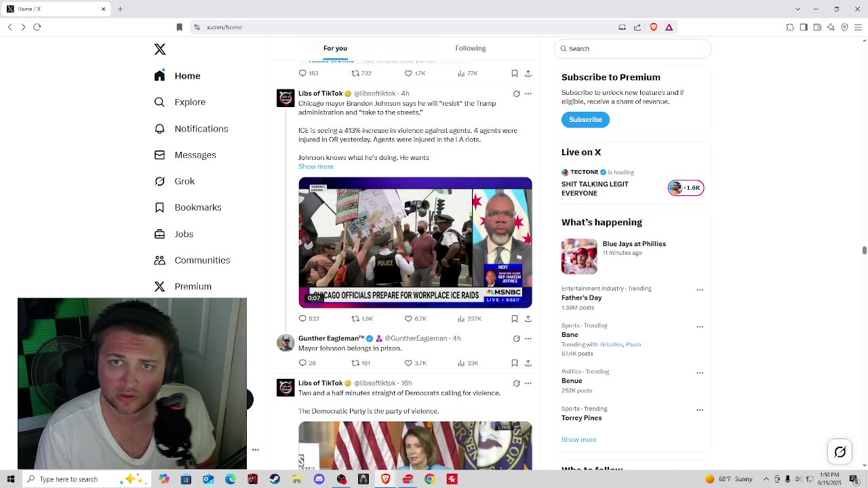Bookmark Gunther Eagleman's post

pos(515,363)
